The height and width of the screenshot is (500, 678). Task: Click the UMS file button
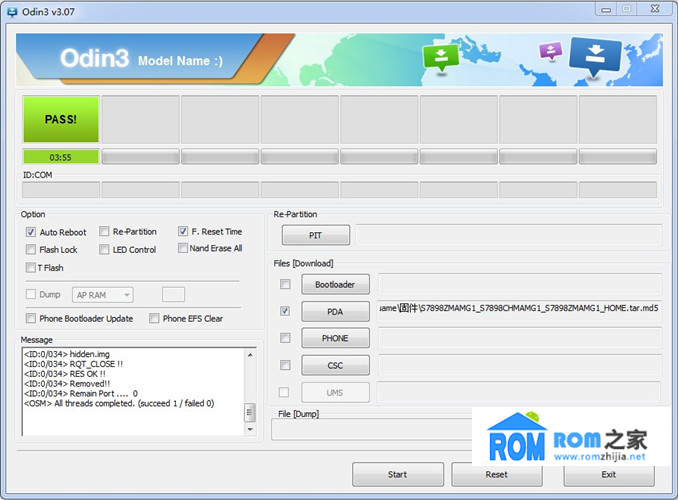(336, 392)
